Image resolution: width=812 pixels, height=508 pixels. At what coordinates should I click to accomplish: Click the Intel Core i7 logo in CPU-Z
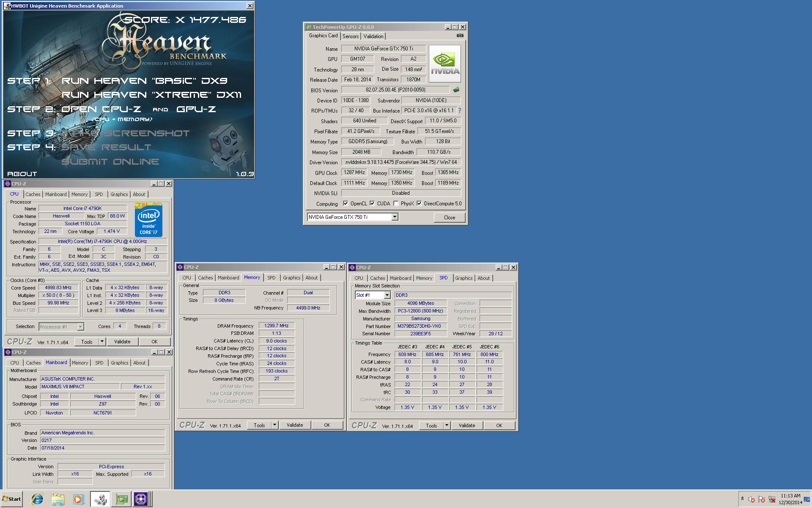coord(148,220)
